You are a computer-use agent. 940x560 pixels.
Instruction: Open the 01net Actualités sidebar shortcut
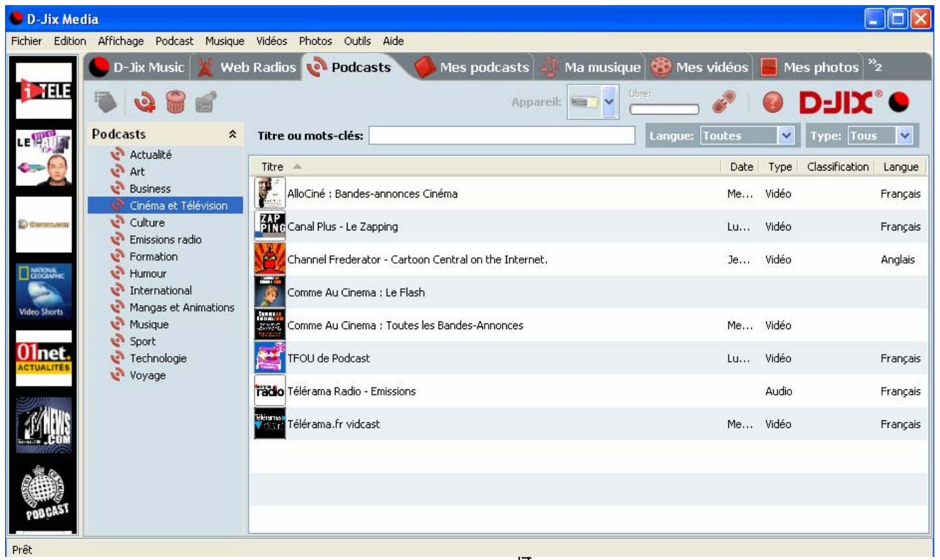tap(43, 359)
